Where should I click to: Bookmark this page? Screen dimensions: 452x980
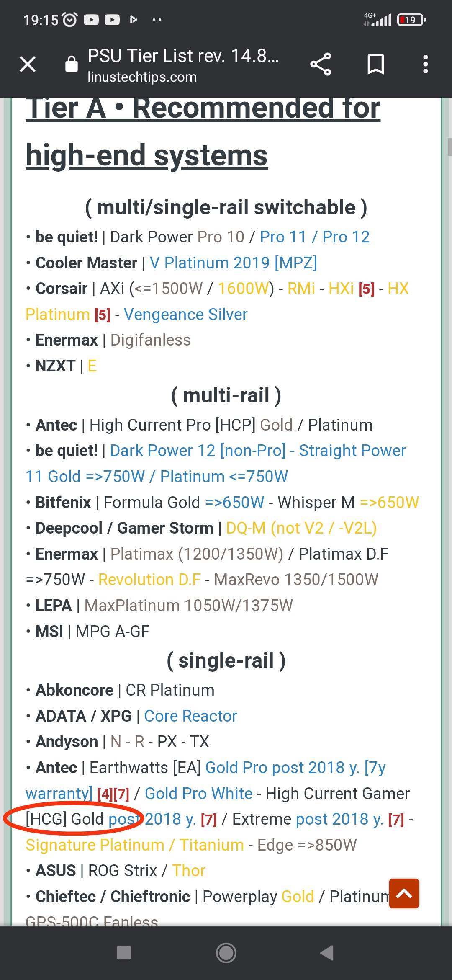coord(375,64)
